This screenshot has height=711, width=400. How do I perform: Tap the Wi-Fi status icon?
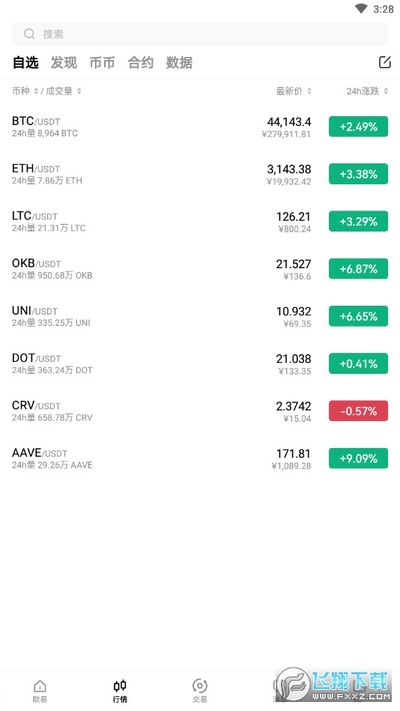361,9
